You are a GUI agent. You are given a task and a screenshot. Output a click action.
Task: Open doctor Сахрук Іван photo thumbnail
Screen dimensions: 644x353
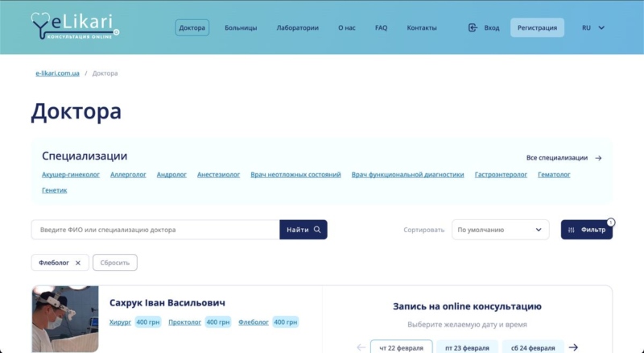tap(65, 318)
